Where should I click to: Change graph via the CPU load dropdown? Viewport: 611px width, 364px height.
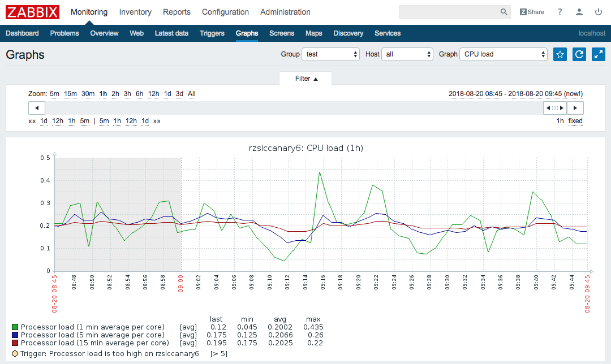coord(503,54)
